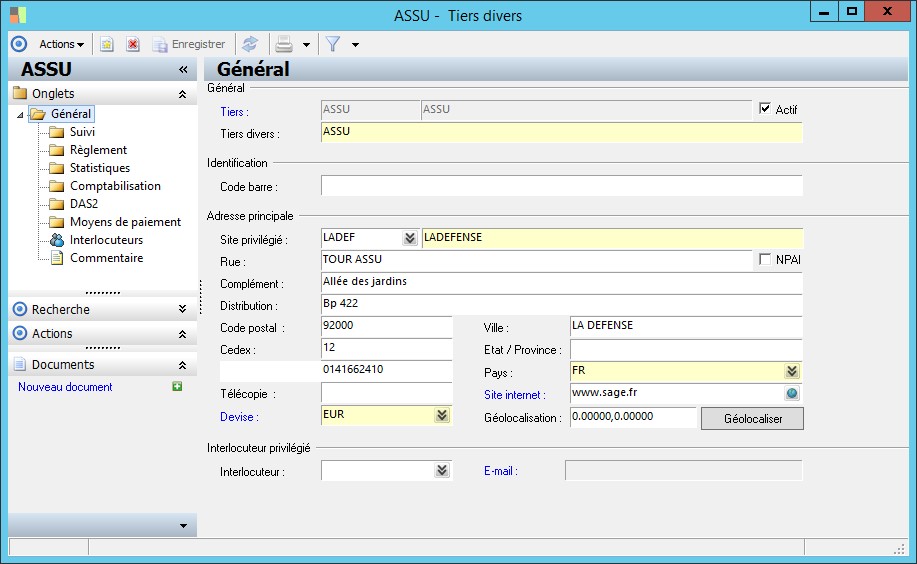
Task: Open the Actions toolbar menu
Action: [x=61, y=44]
